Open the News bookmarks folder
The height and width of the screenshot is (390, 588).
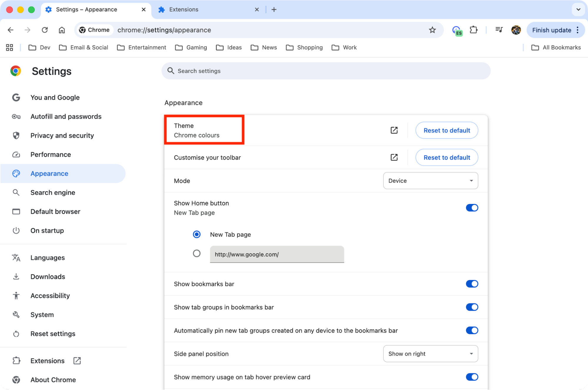coord(263,47)
